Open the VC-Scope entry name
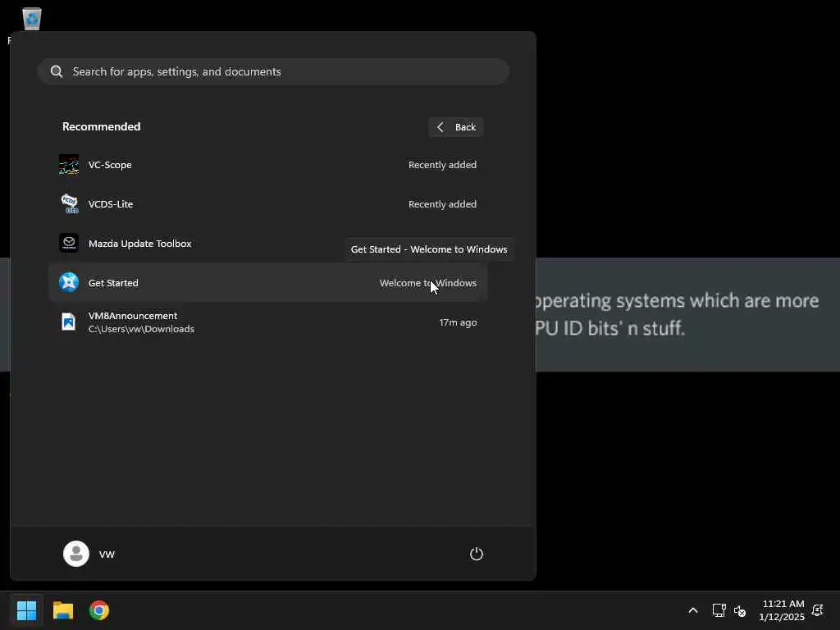This screenshot has height=630, width=840. tap(110, 164)
